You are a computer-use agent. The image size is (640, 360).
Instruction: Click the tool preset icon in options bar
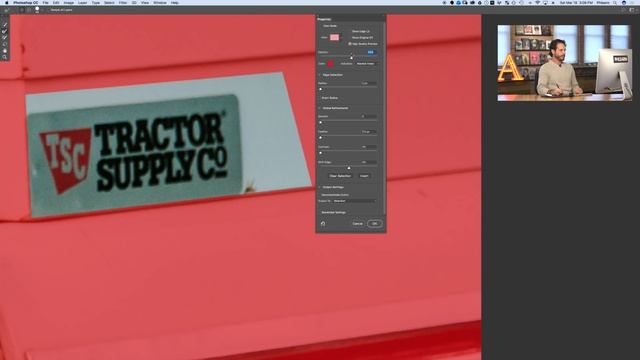(6, 10)
